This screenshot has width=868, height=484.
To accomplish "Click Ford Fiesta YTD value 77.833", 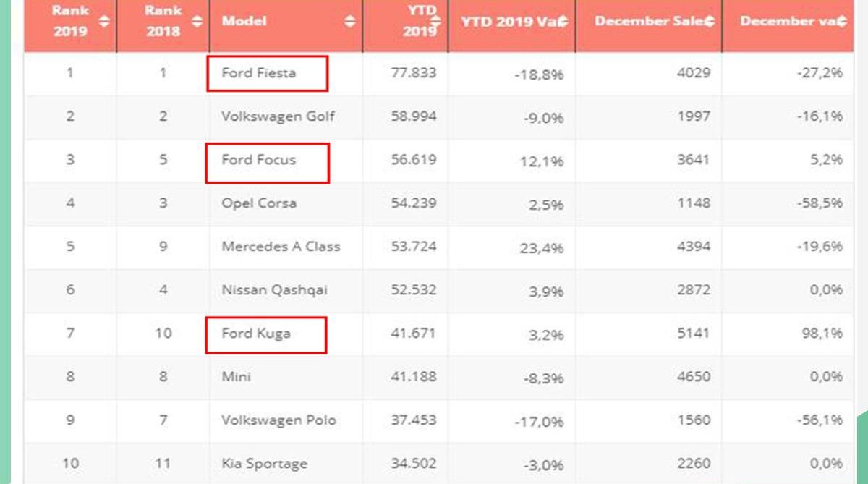I will point(412,73).
